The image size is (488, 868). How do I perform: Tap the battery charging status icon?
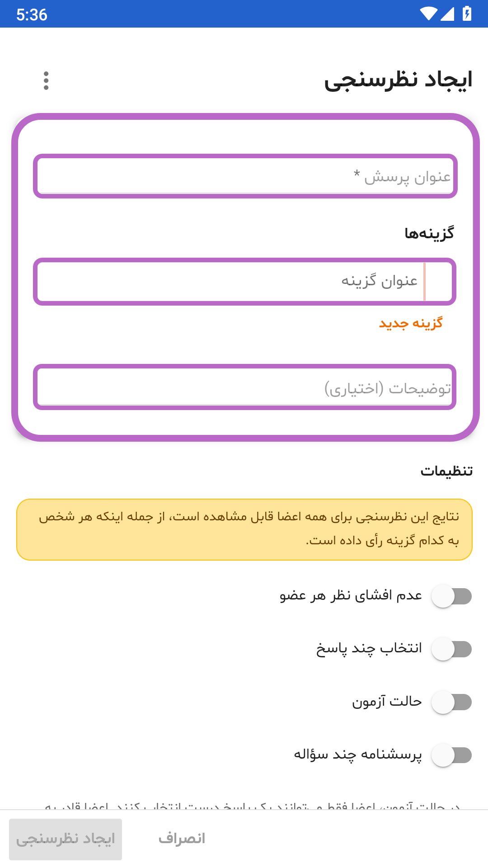(x=467, y=14)
